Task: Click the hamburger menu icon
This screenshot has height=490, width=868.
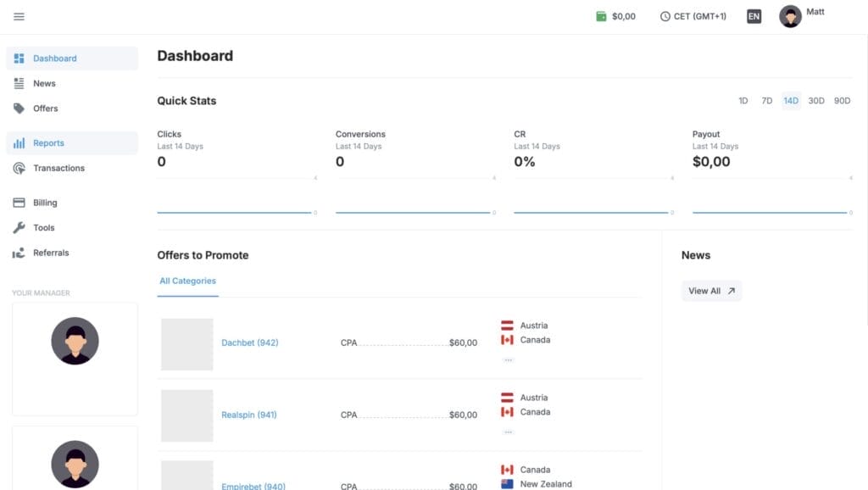Action: pyautogui.click(x=19, y=16)
